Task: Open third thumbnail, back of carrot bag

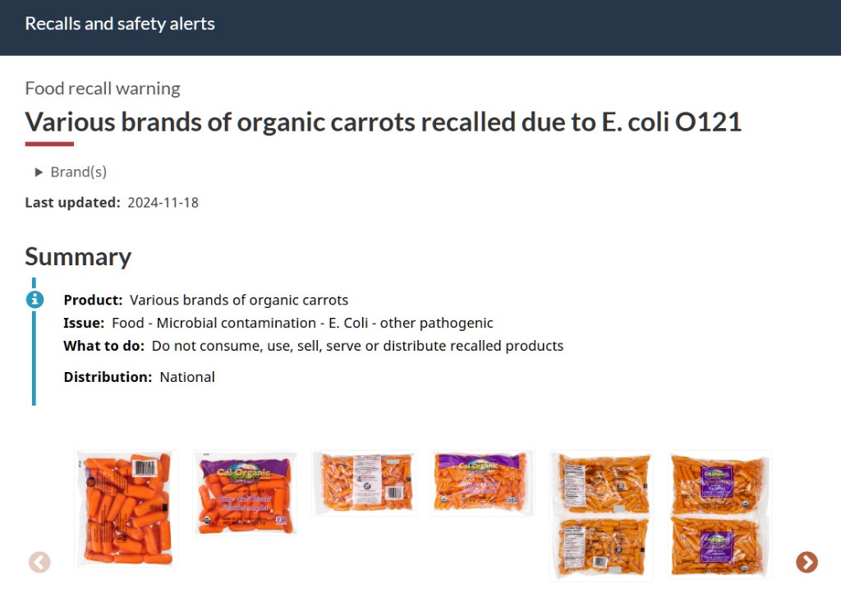Action: (365, 483)
